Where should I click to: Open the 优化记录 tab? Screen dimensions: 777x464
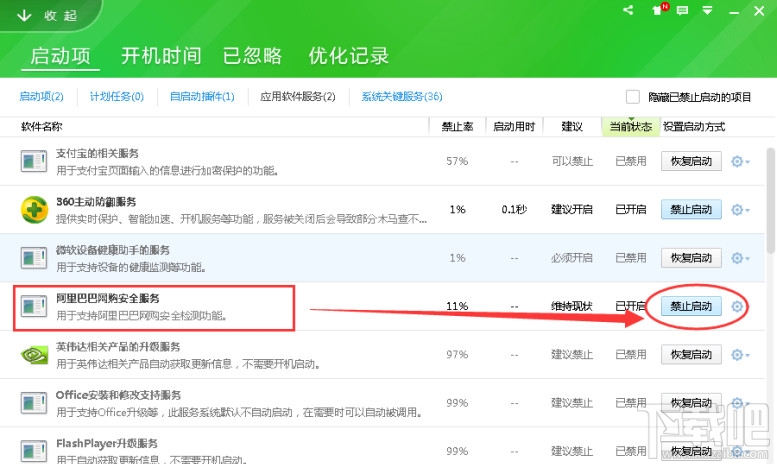click(x=348, y=56)
